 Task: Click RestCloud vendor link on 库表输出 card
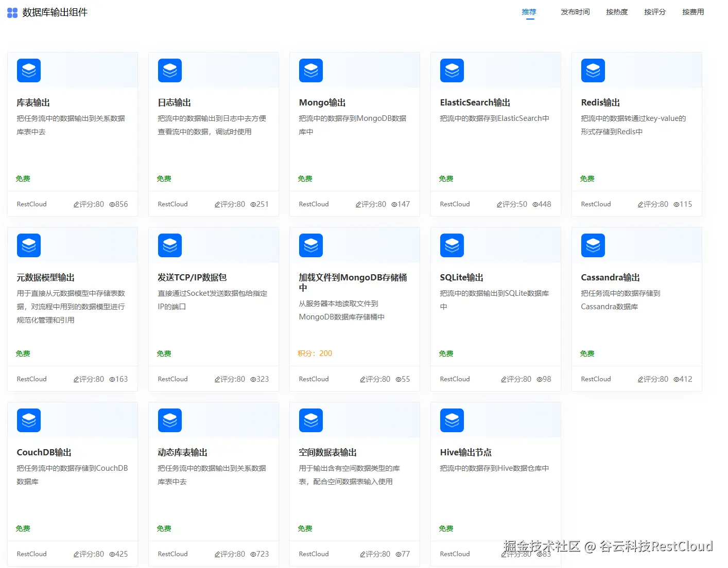(31, 204)
